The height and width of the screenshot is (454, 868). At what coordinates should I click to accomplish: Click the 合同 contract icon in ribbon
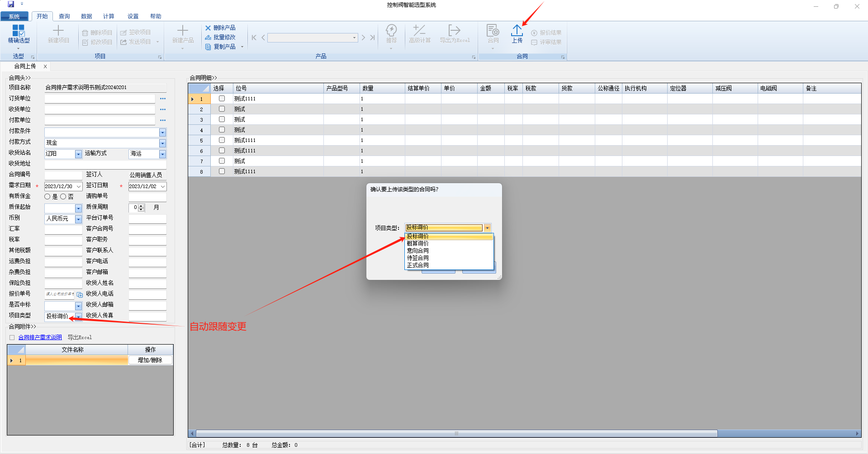[493, 34]
